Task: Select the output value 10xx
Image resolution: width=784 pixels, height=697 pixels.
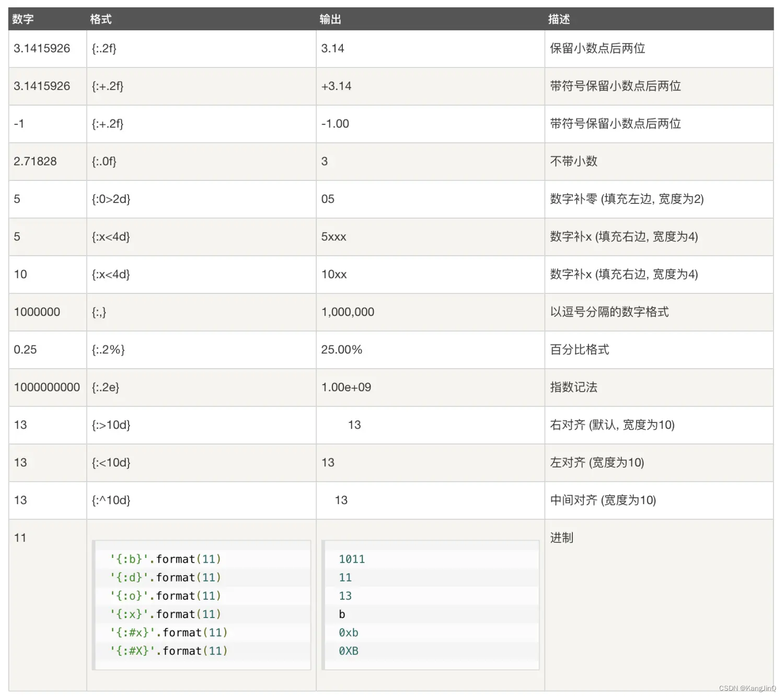Action: pos(334,275)
